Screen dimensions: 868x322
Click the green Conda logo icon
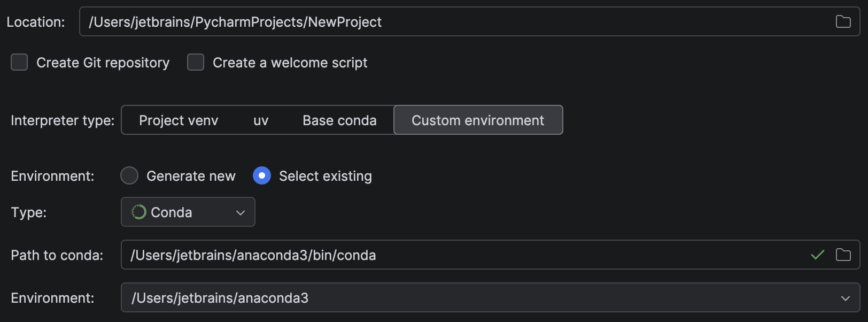[138, 212]
